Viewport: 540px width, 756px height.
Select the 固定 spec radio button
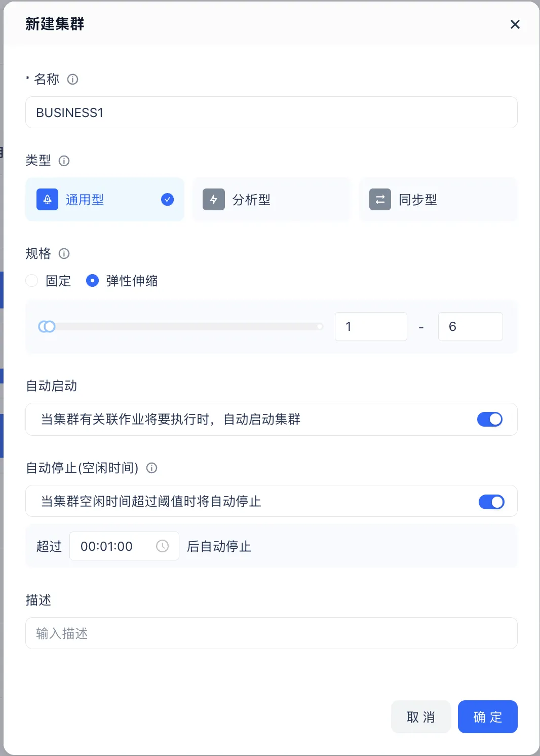click(x=32, y=281)
